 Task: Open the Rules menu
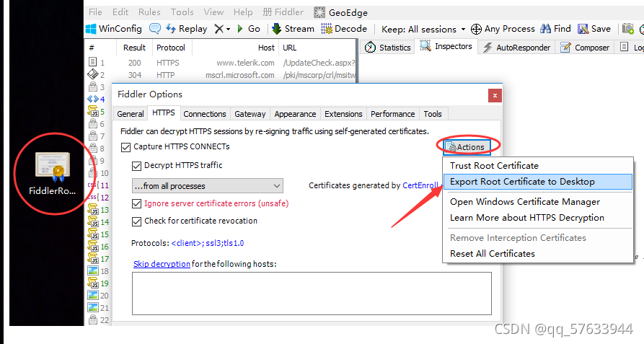[149, 12]
